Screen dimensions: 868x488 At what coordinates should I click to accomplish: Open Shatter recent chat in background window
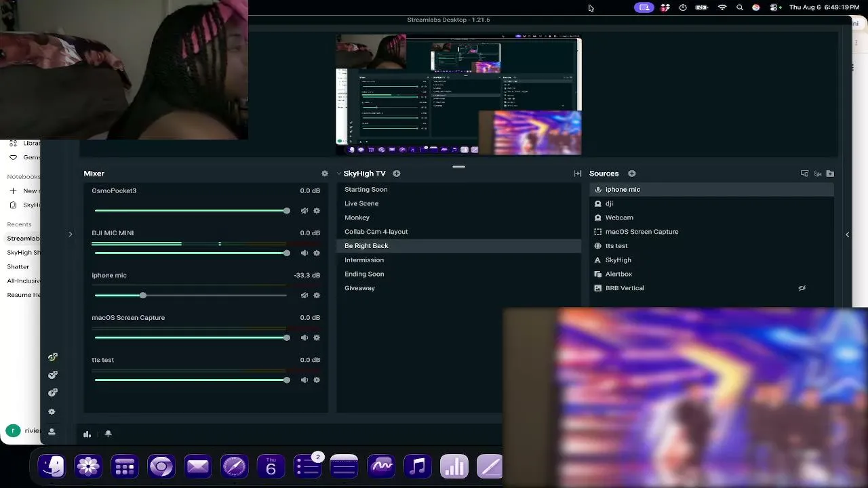click(x=18, y=267)
